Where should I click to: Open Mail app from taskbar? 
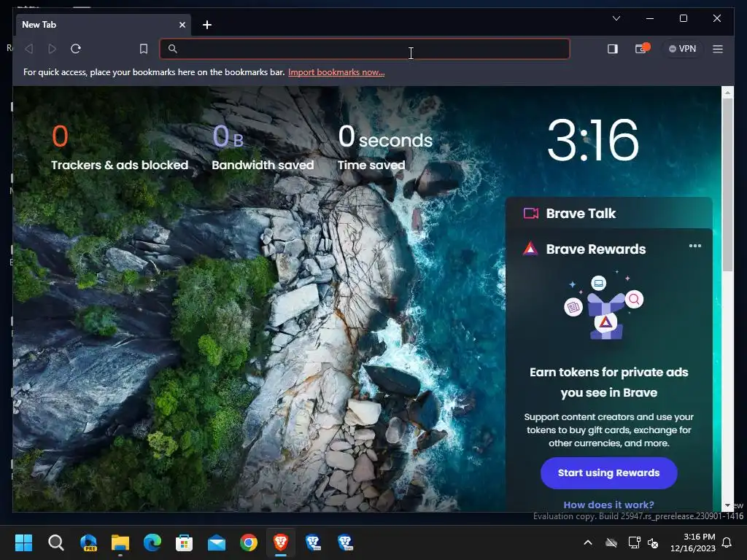click(216, 542)
